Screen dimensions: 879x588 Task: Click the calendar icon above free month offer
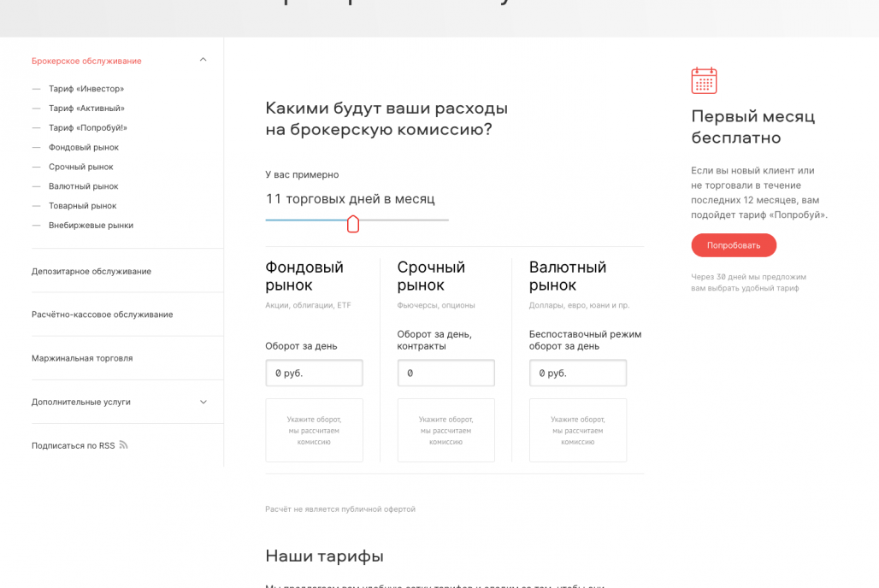click(x=704, y=80)
